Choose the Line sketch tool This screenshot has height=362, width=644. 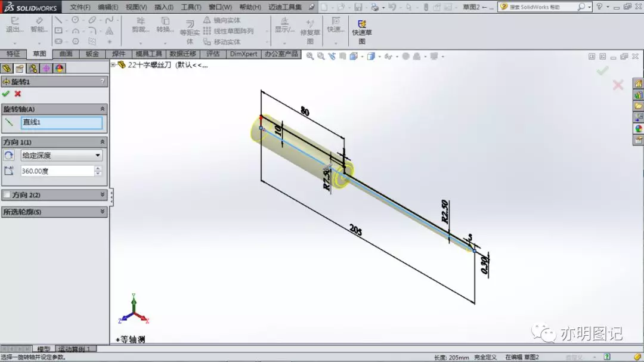pos(58,20)
